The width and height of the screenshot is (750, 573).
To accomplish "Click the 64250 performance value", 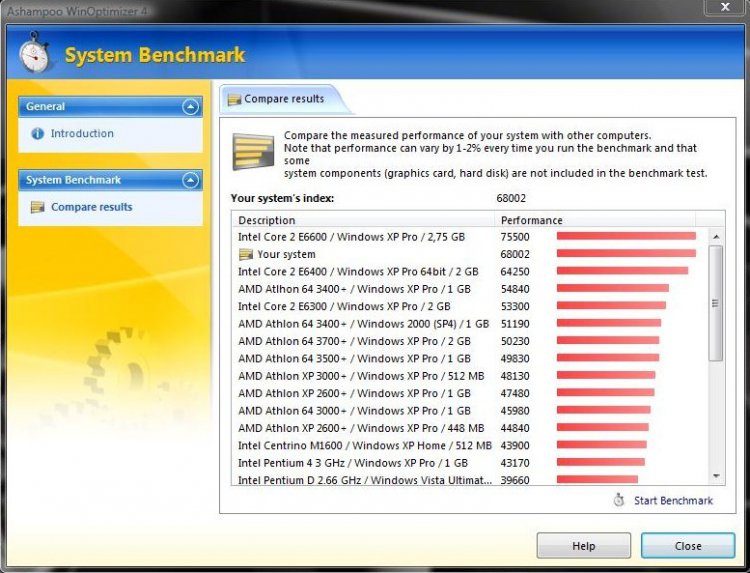I will 515,272.
